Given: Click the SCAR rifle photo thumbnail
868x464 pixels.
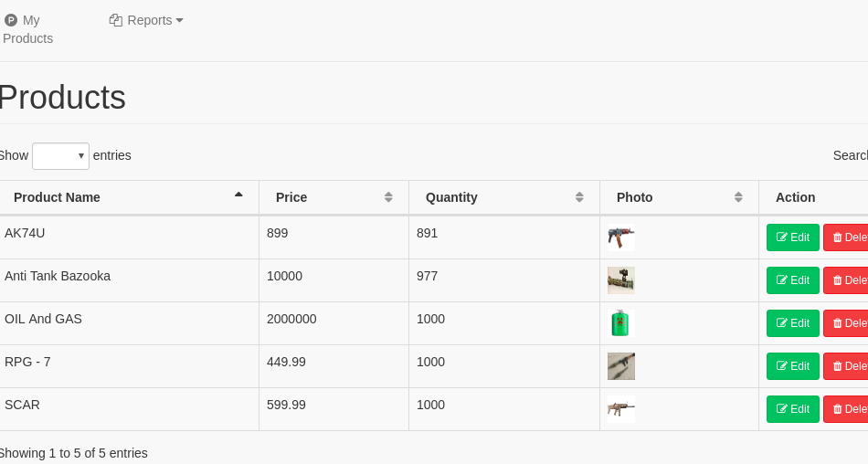Looking at the screenshot, I should coord(620,409).
